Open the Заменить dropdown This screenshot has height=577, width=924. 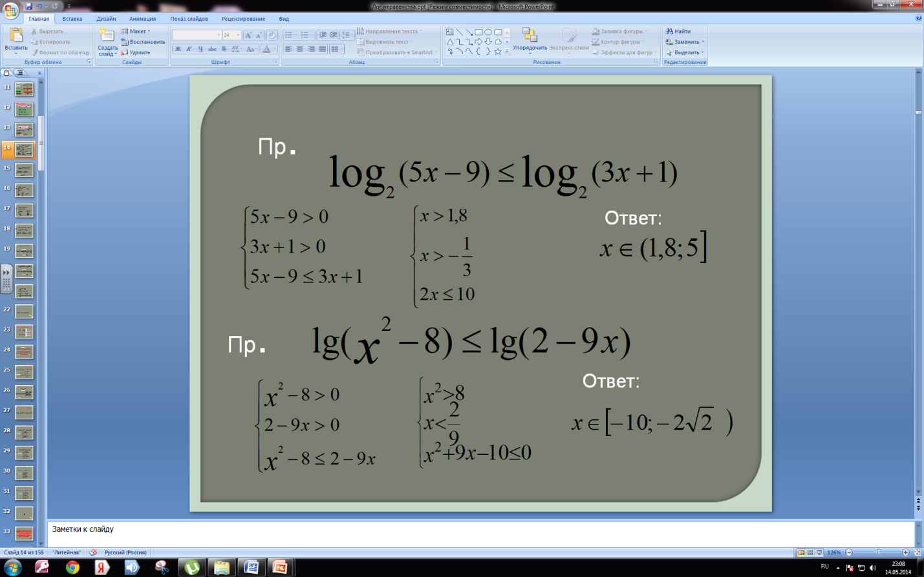pyautogui.click(x=685, y=42)
